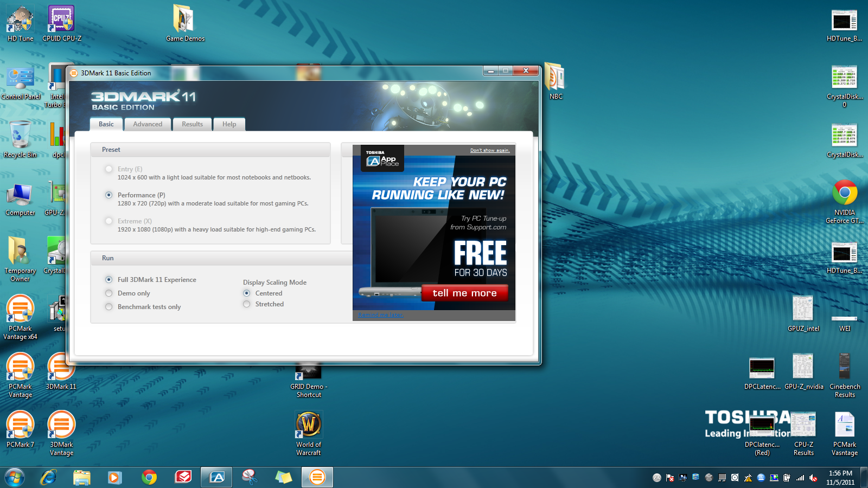Screen dimensions: 868x488
Task: Select Entry (E) preset
Action: point(109,169)
